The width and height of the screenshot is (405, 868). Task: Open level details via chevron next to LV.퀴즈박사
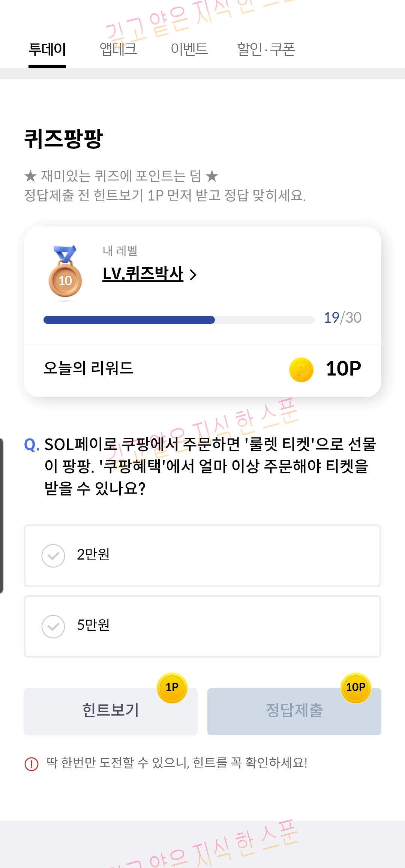tap(193, 275)
